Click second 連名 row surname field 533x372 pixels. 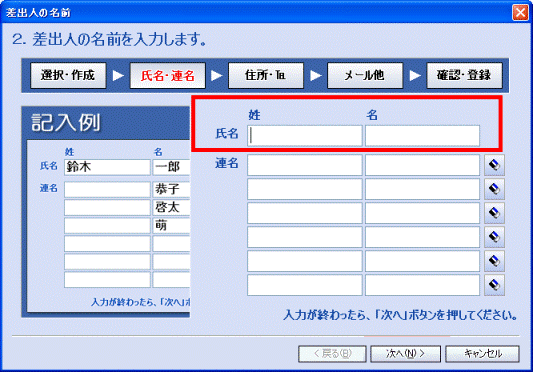[305, 189]
